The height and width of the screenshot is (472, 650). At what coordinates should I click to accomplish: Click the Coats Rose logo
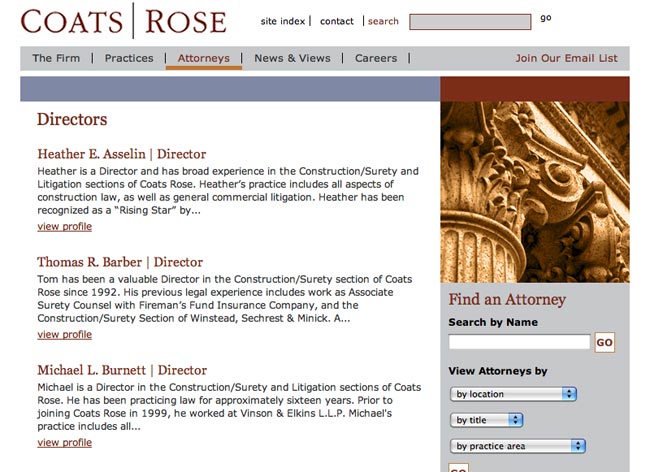click(124, 21)
